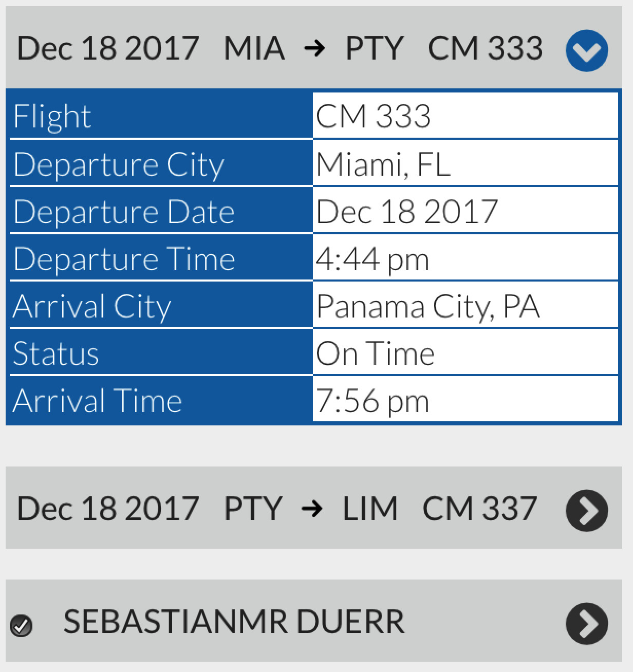Open SEBASTIANMR DUERR passenger arrow icon
This screenshot has width=633, height=672.
click(586, 623)
